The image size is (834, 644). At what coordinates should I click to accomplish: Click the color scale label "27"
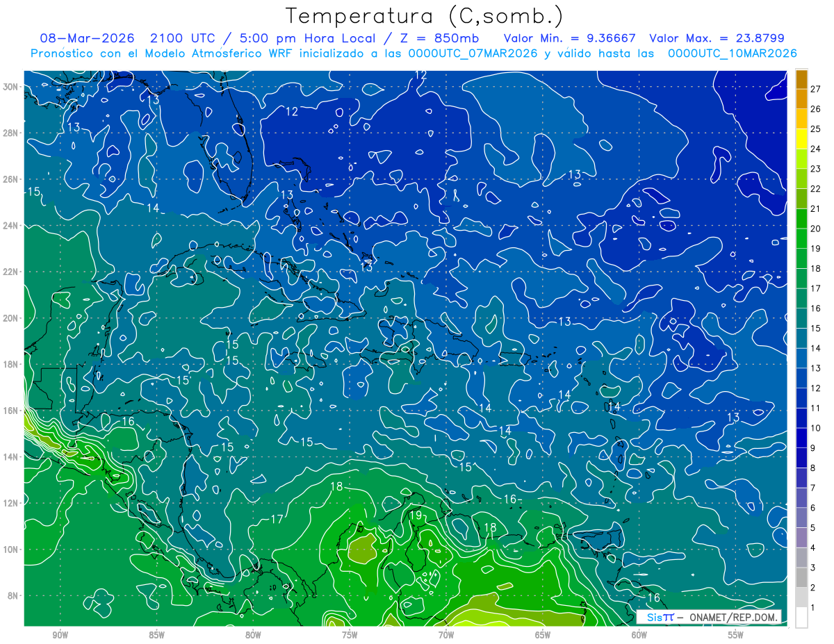tap(815, 89)
